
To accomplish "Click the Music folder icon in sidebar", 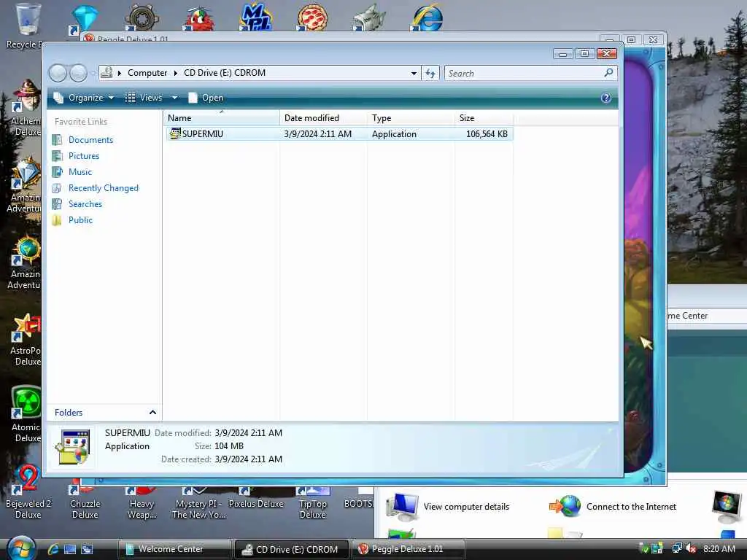I will click(57, 172).
